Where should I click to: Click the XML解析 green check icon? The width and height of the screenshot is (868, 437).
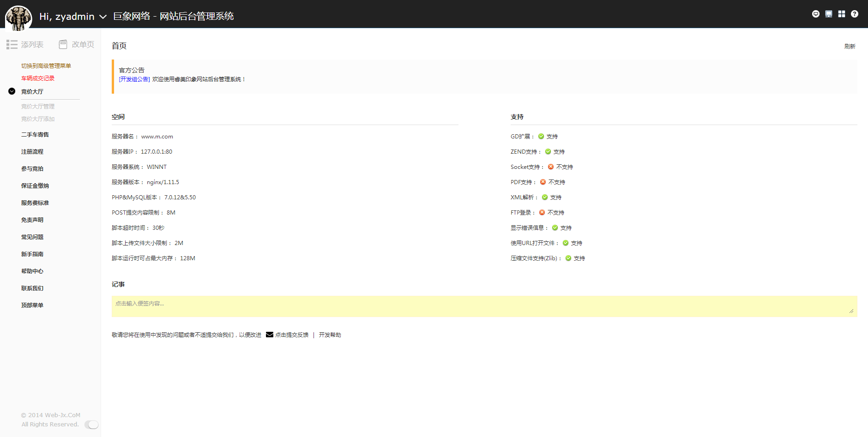[545, 197]
